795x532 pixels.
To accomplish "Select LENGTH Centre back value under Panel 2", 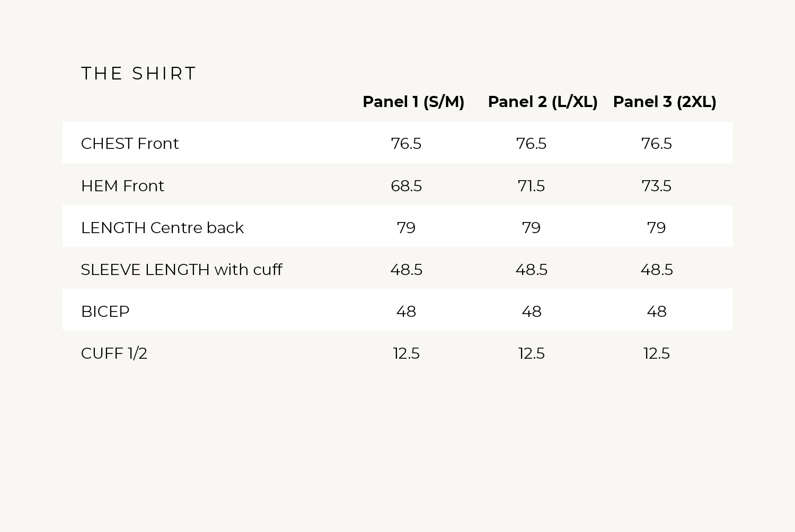I will (x=531, y=228).
